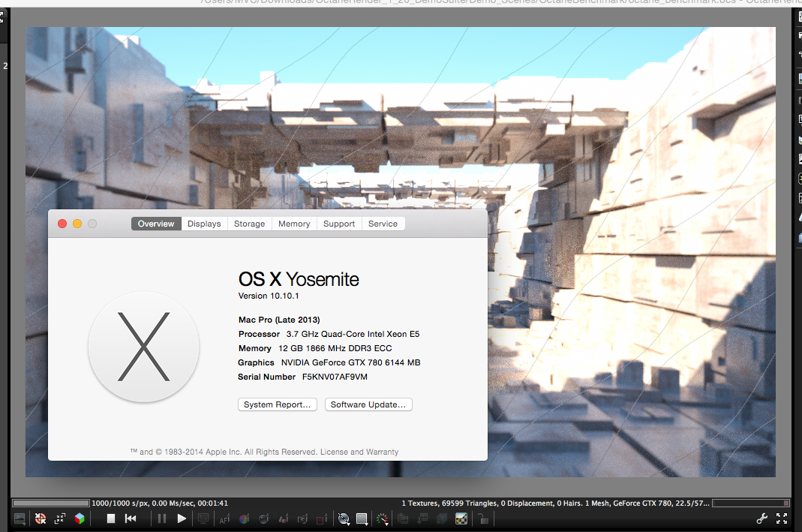802x532 pixels.
Task: Select the white balance color picker
Action: pos(244,519)
